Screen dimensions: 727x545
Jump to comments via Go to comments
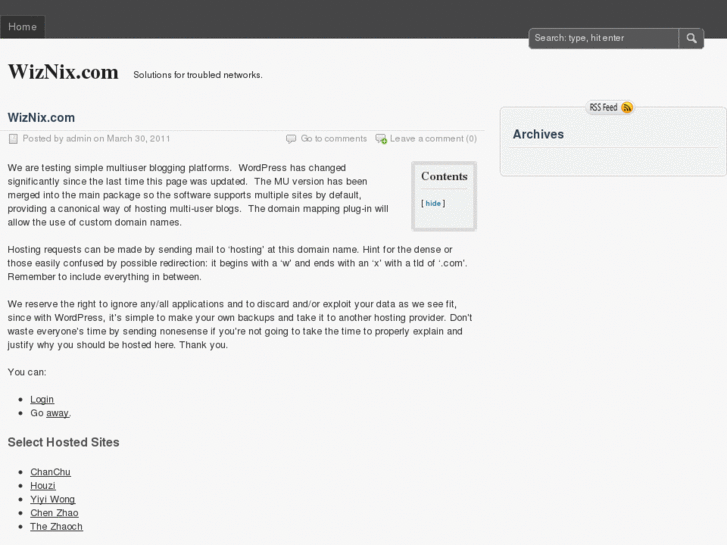click(x=334, y=139)
